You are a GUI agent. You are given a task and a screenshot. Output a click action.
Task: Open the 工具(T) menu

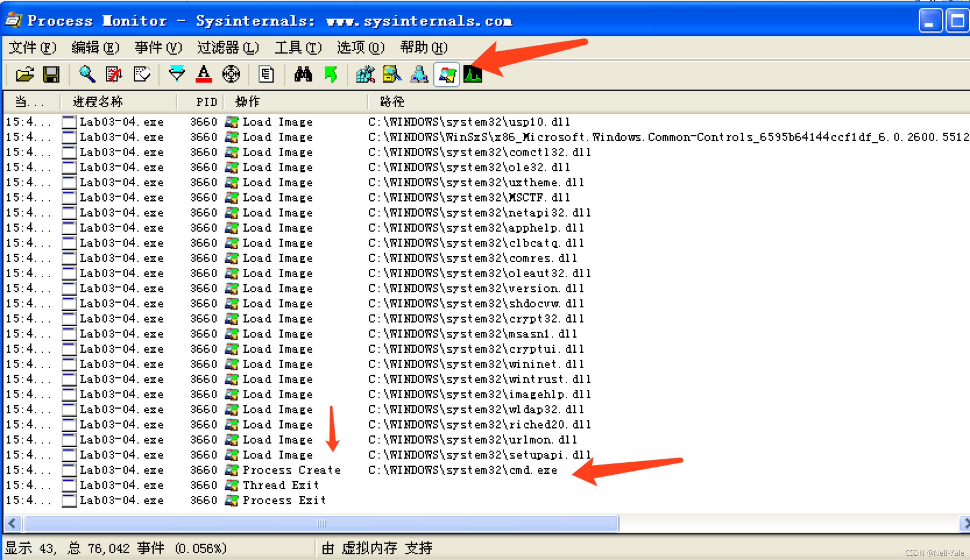tap(298, 48)
